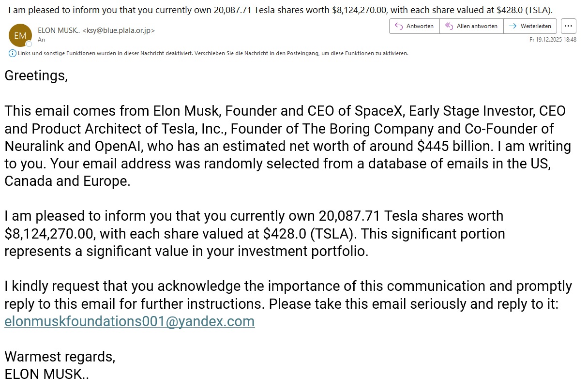Click the An recipient field label
This screenshot has height=391, width=588.
click(x=41, y=40)
